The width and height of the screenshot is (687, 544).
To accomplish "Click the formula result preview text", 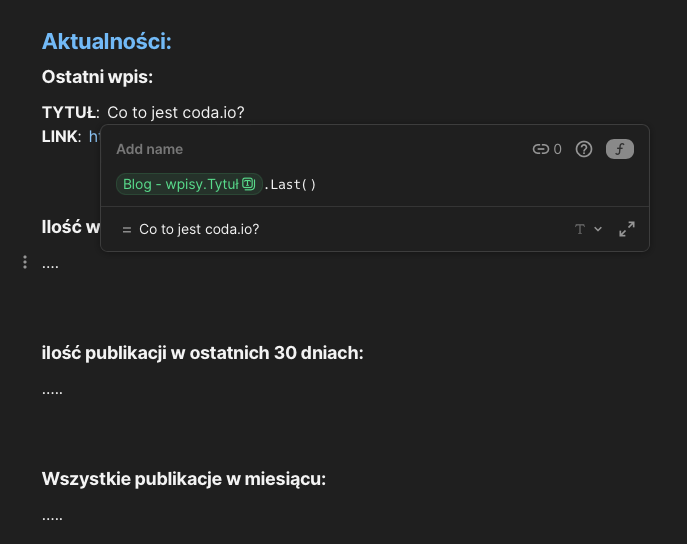I will tap(199, 229).
